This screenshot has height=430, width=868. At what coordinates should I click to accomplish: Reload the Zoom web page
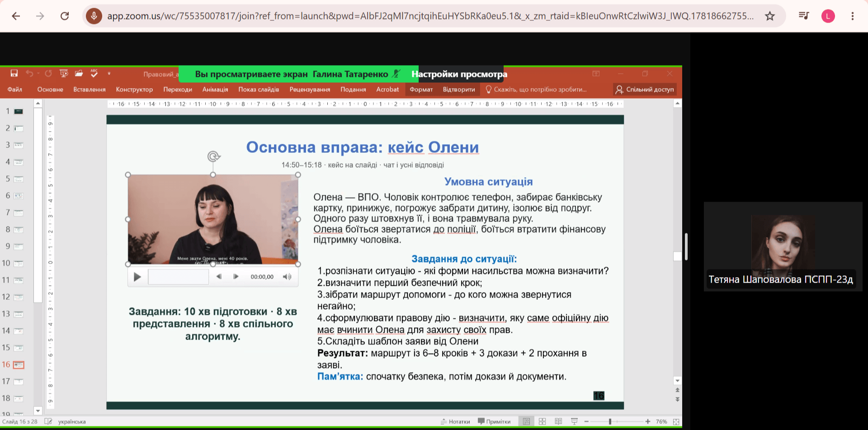(65, 16)
